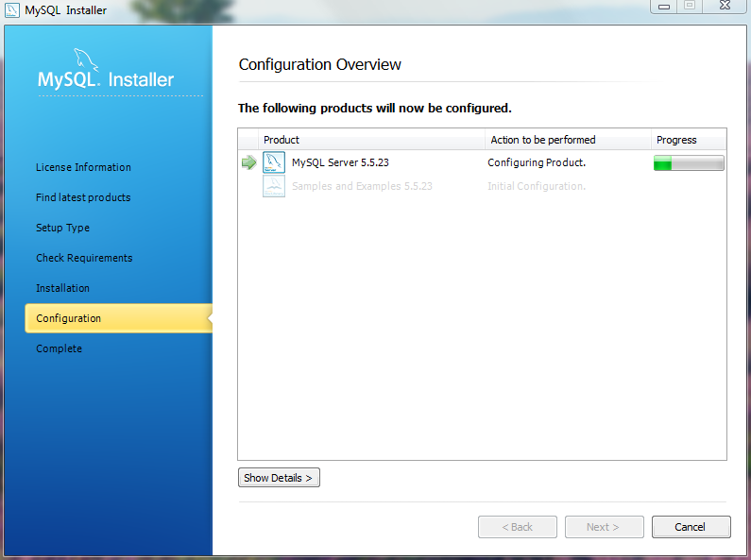Open the Installation step

tap(62, 288)
